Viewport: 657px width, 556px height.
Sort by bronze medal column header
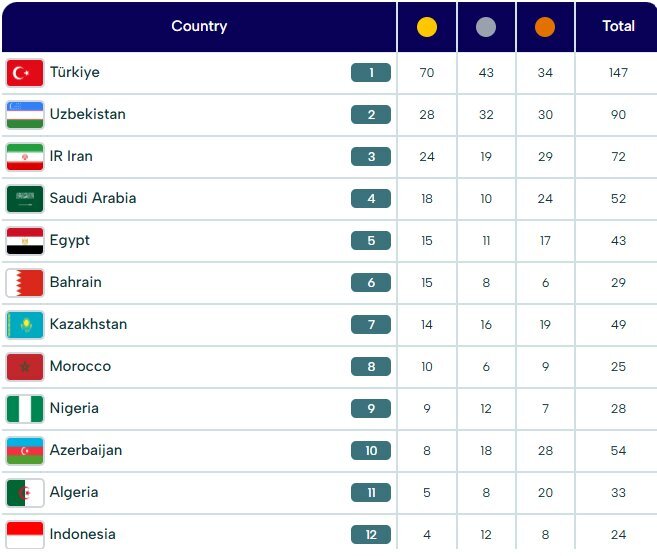click(x=545, y=27)
